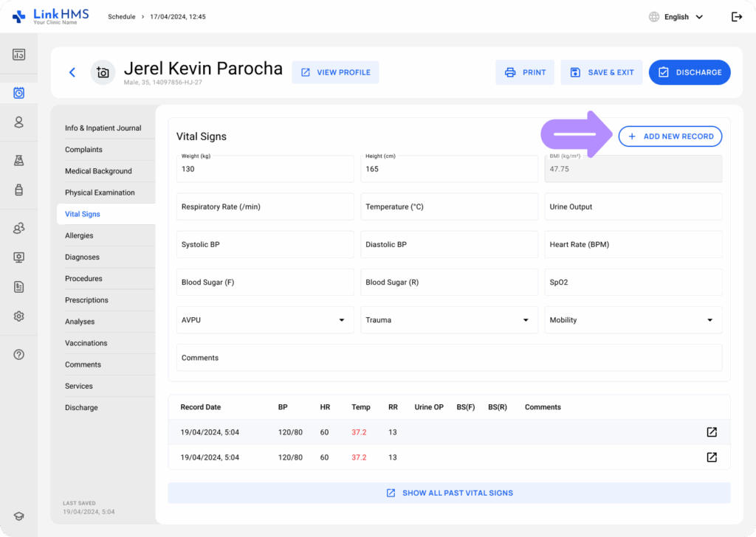This screenshot has height=537, width=756.
Task: Go to Info & Inpatient Journal section
Action: 103,128
